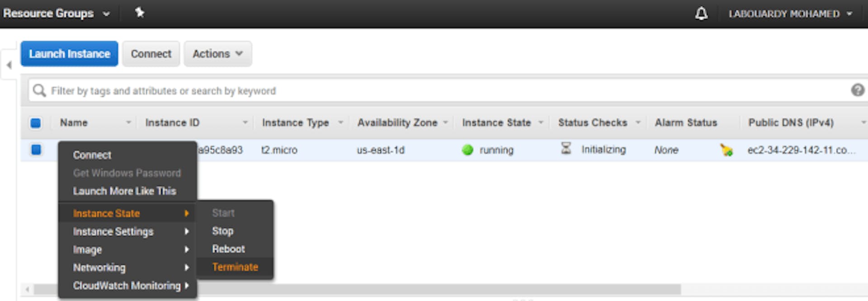
Task: Open the Resource Groups dropdown
Action: 56,14
